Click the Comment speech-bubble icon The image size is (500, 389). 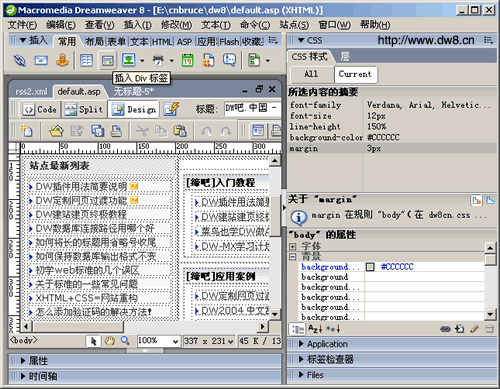pos(229,60)
